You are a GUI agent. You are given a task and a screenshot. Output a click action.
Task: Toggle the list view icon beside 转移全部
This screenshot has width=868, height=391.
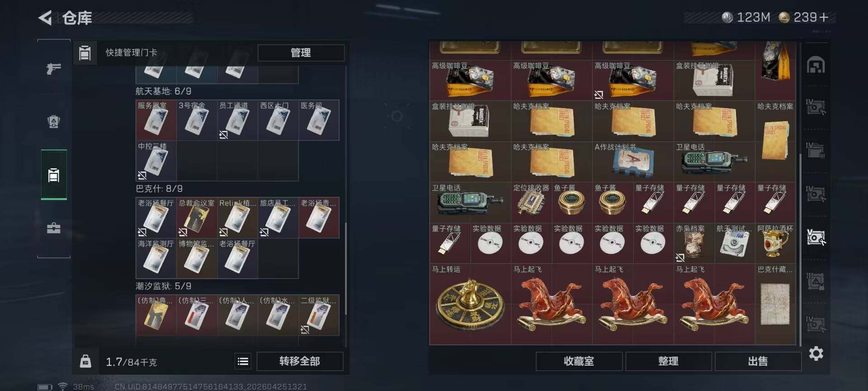[243, 361]
